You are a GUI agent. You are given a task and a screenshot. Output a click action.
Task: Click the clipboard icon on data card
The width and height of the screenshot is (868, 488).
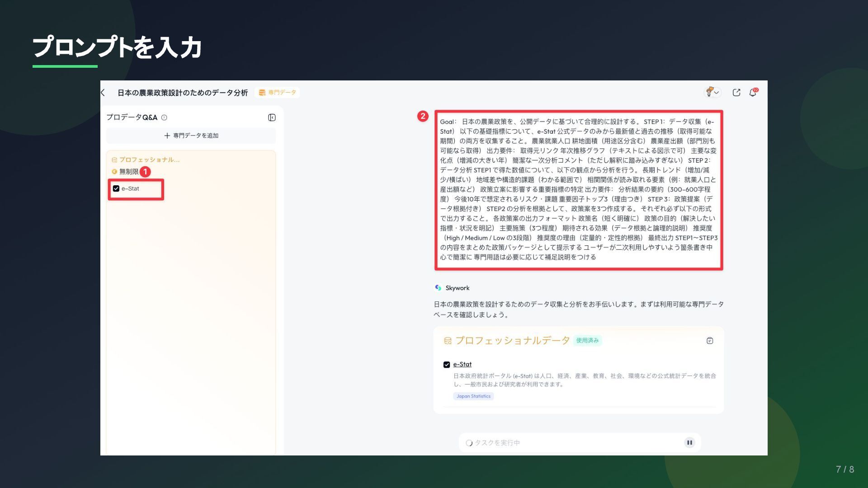pyautogui.click(x=710, y=341)
